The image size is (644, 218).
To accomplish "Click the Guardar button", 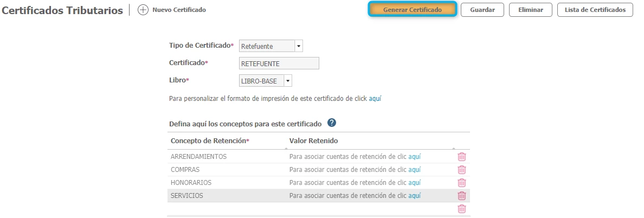I will 482,10.
